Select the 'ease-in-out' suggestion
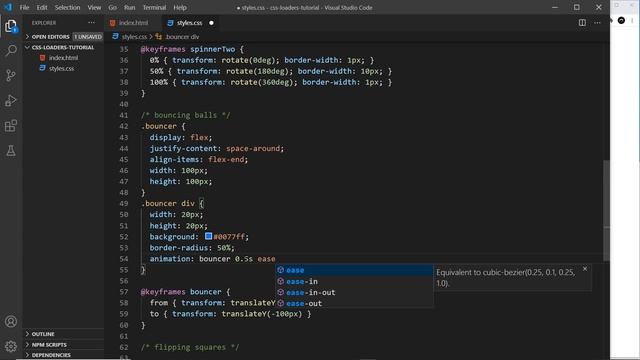640x360 pixels. coord(354,292)
